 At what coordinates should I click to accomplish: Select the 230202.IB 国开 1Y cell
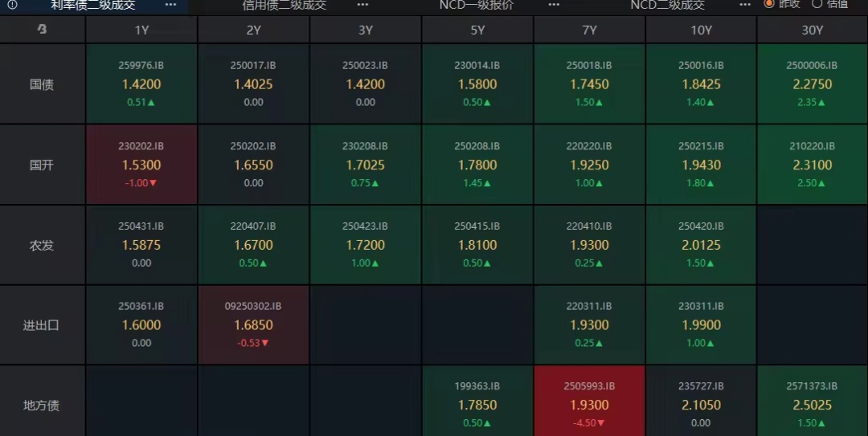tap(141, 165)
